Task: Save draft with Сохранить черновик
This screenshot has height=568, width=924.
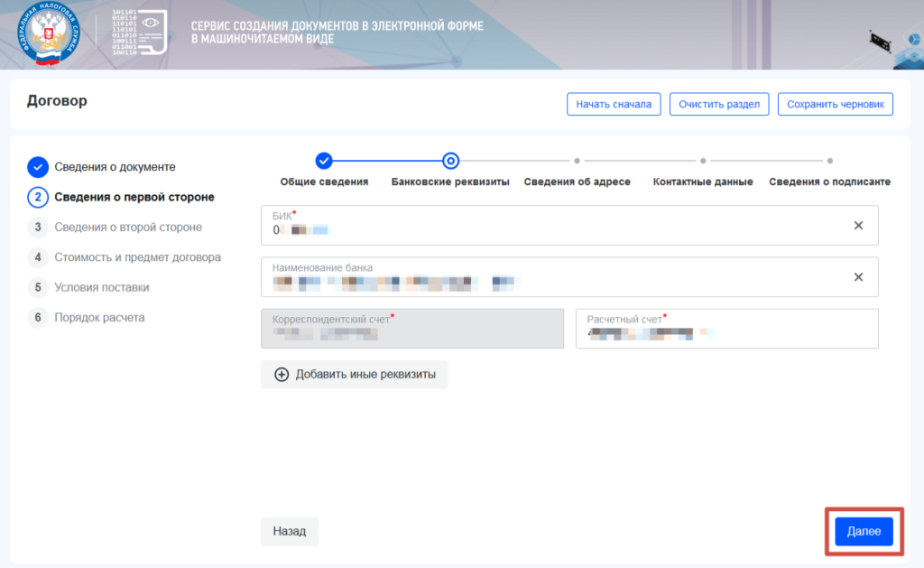Action: coord(835,105)
